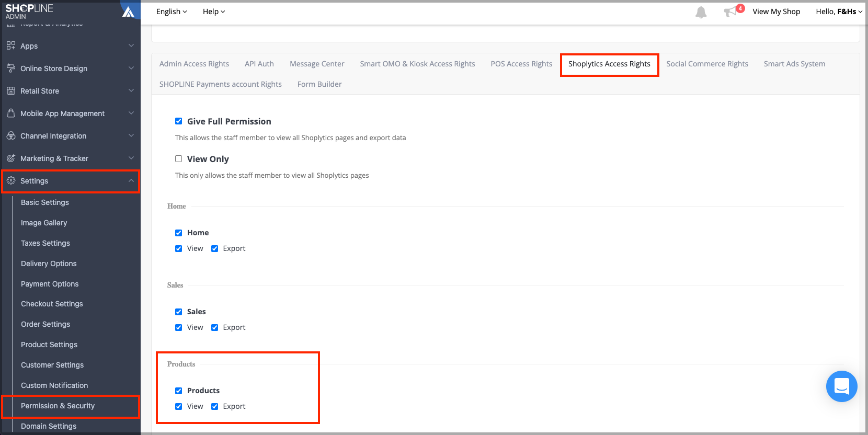Screen dimensions: 868x435
Task: Toggle Export checkbox under Sales
Action: [x=214, y=327]
